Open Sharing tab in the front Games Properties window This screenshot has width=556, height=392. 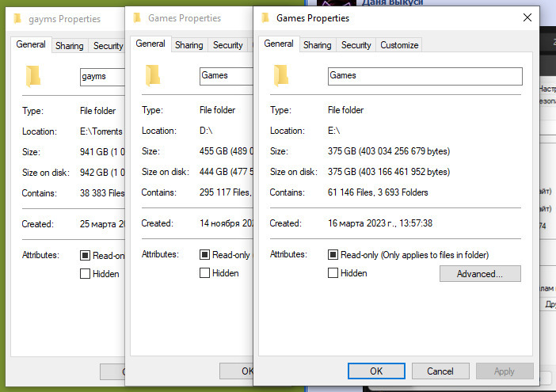click(x=318, y=45)
